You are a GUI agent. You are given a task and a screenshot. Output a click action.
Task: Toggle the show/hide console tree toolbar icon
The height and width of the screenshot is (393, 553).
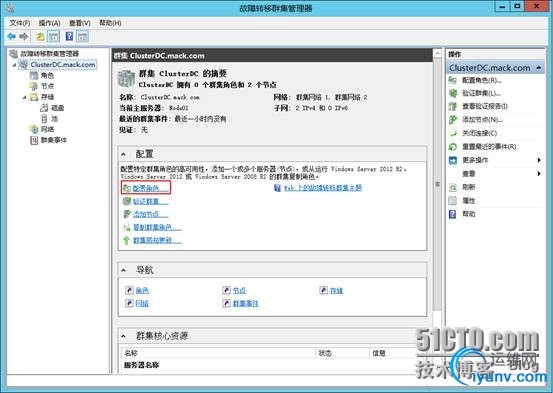(54, 36)
